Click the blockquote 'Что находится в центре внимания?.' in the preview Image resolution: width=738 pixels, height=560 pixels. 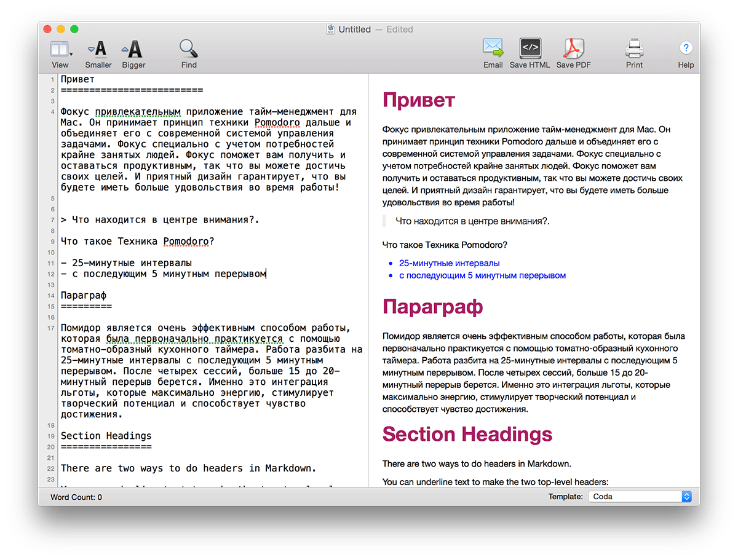pyautogui.click(x=472, y=221)
